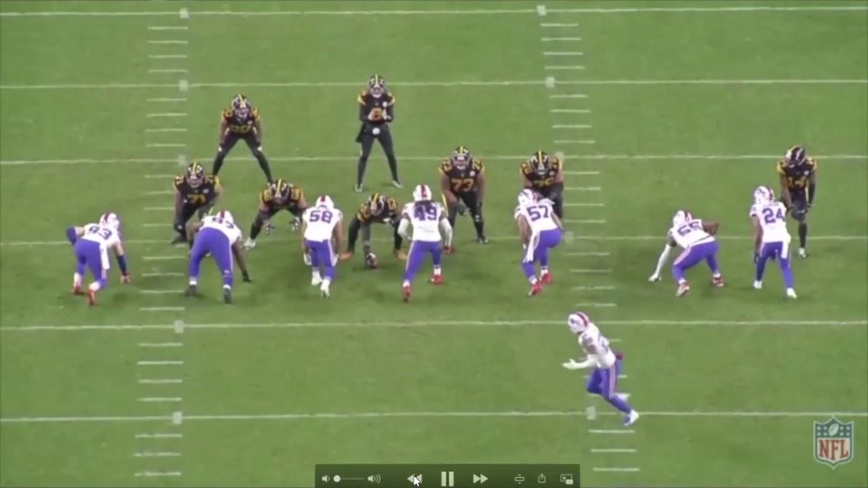The image size is (868, 488).
Task: Adjust the volume slider knob
Action: (337, 479)
